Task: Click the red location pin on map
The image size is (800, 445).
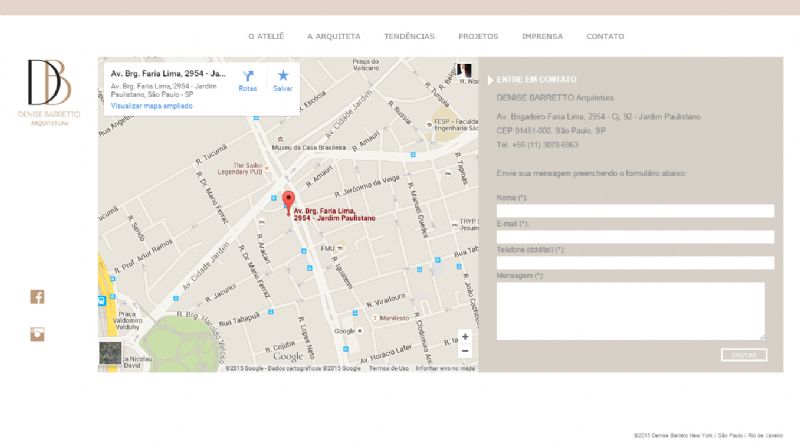Action: 289,203
